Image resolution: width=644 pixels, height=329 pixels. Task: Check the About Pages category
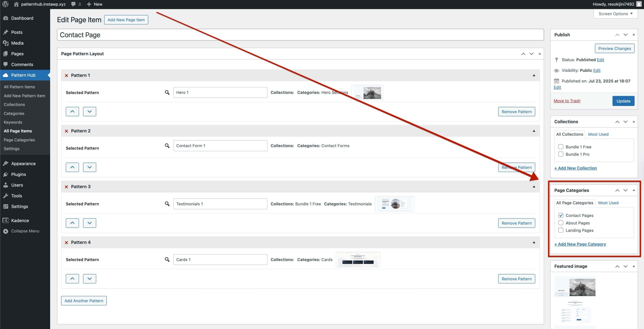click(x=561, y=223)
